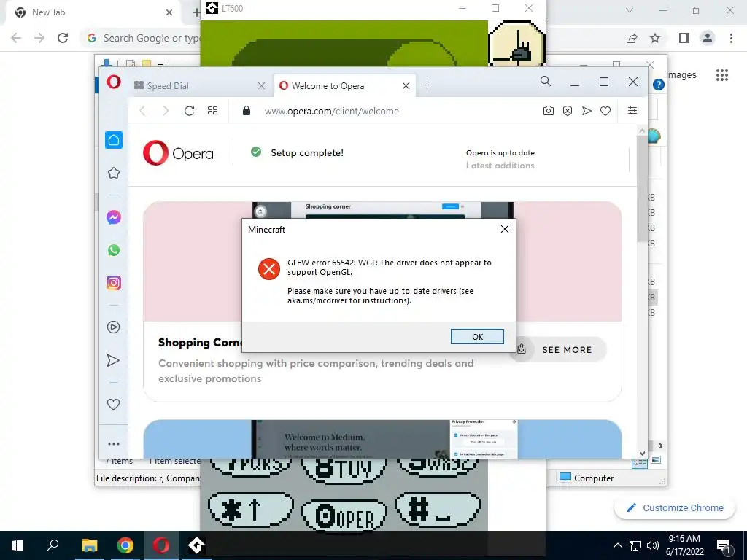Screen dimensions: 747x560
Task: Open Messenger in Opera sidebar
Action: click(113, 217)
